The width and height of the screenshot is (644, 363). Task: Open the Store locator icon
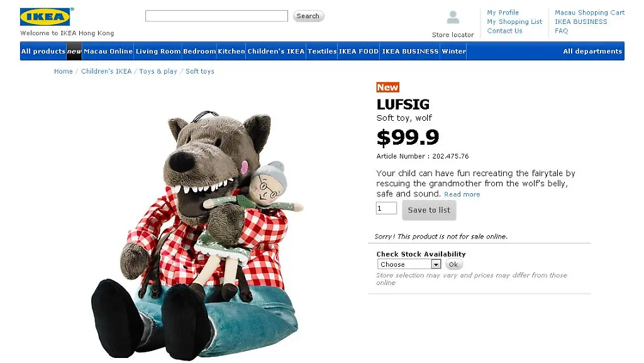tap(453, 19)
